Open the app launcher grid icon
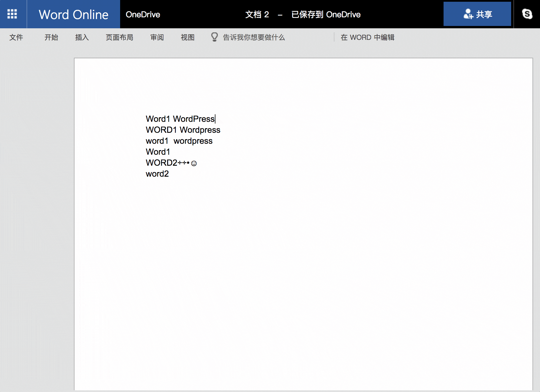The image size is (540, 392). (x=12, y=14)
